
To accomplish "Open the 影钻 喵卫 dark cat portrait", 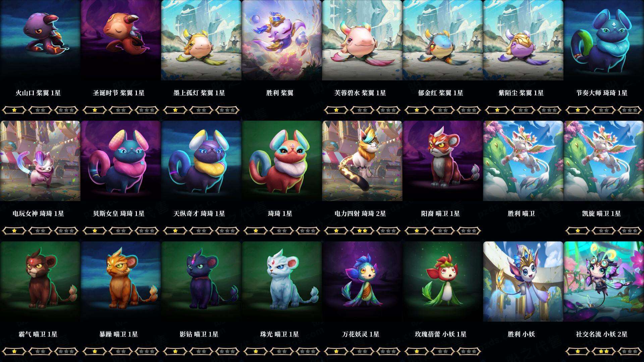I will click(x=201, y=282).
